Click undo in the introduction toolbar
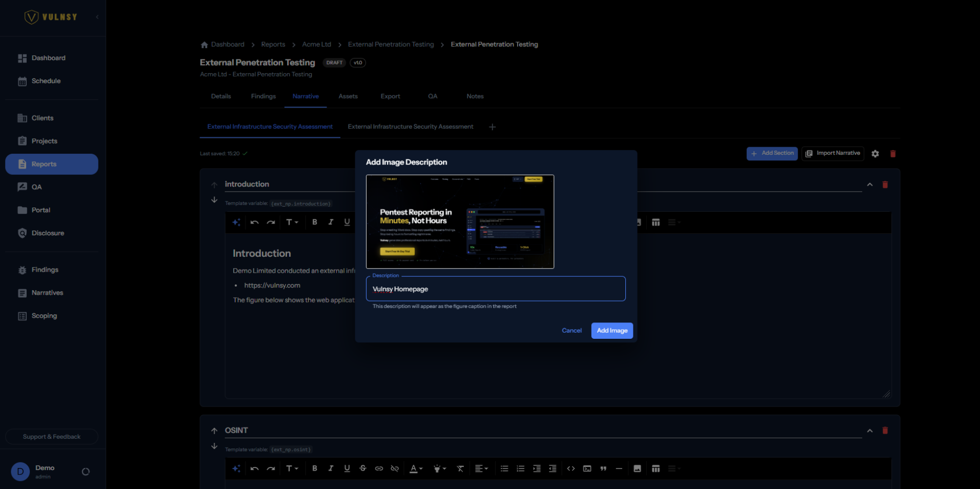Image resolution: width=980 pixels, height=489 pixels. coord(255,222)
